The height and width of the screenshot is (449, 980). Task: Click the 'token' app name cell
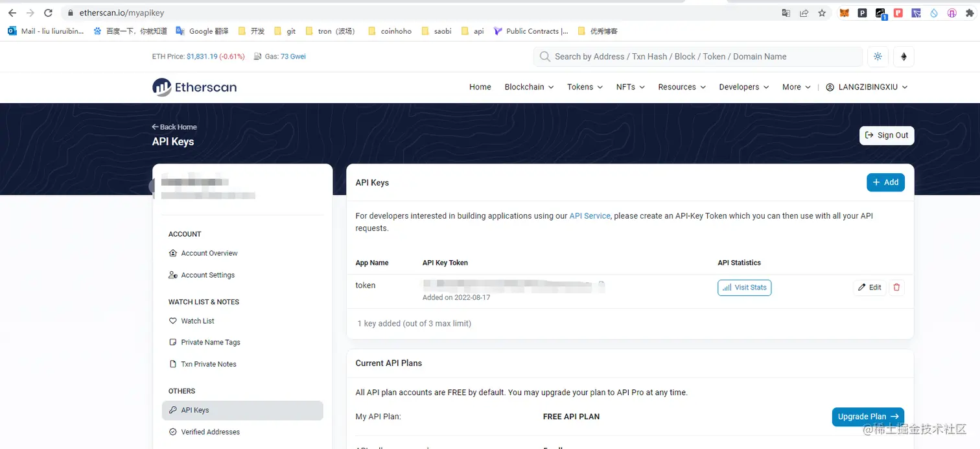pos(366,285)
